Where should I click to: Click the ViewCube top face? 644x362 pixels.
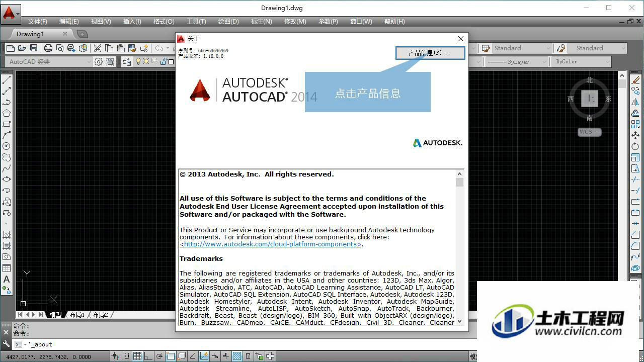(589, 99)
